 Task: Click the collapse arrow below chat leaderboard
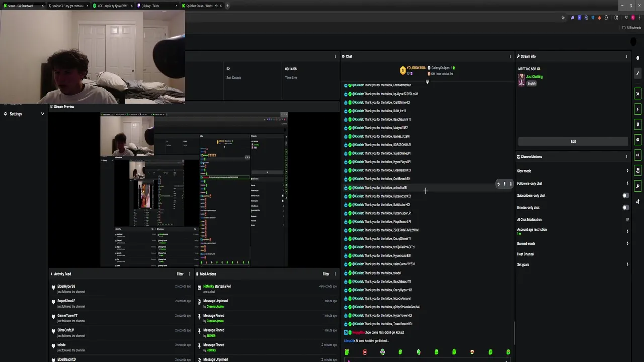point(427,81)
